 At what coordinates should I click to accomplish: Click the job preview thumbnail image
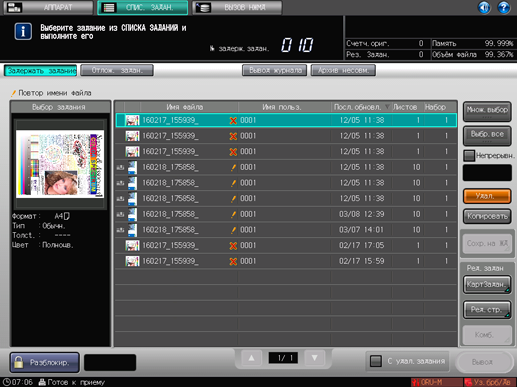tap(60, 163)
